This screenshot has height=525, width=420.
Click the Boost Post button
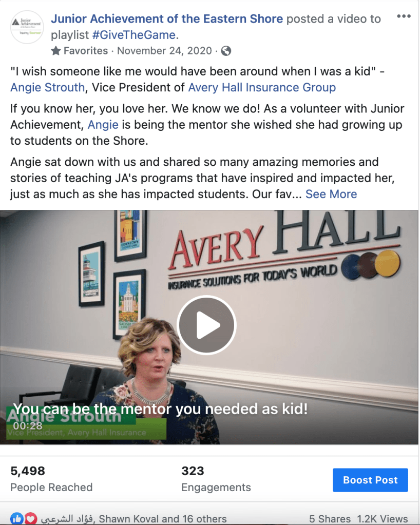pos(370,480)
